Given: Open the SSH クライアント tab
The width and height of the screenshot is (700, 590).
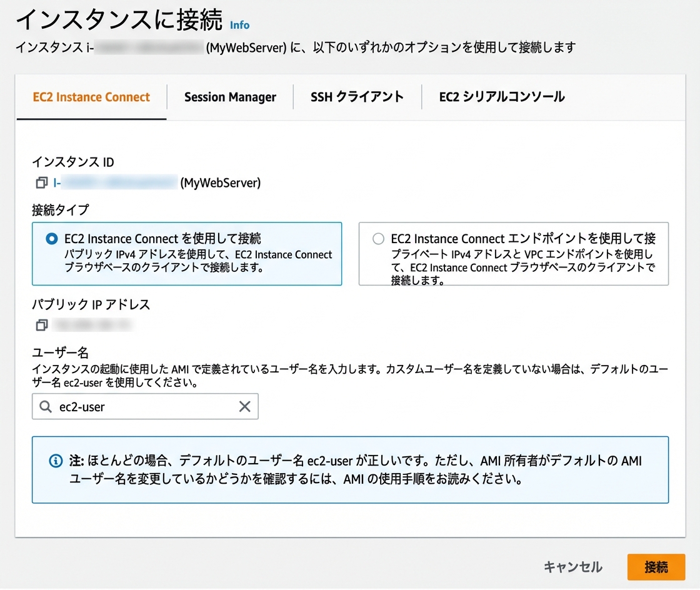Looking at the screenshot, I should point(357,97).
